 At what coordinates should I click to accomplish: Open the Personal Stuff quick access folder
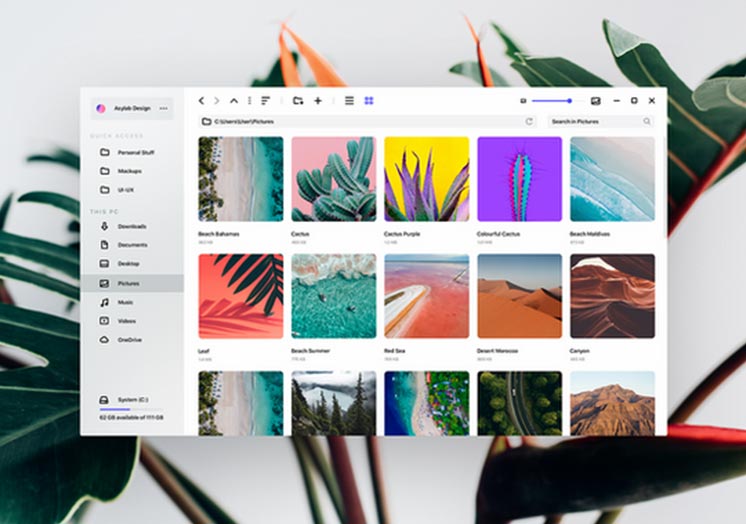tap(135, 152)
